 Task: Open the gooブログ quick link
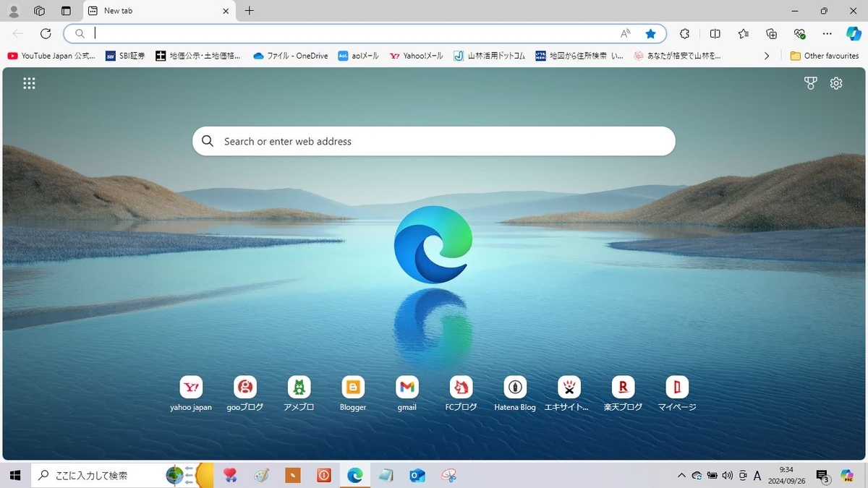coord(245,394)
